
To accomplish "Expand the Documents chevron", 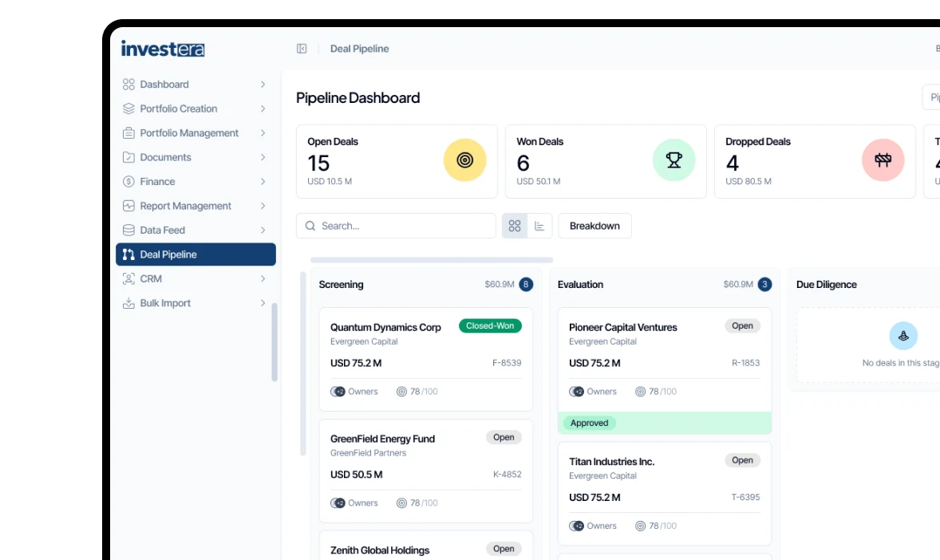I will tap(263, 157).
